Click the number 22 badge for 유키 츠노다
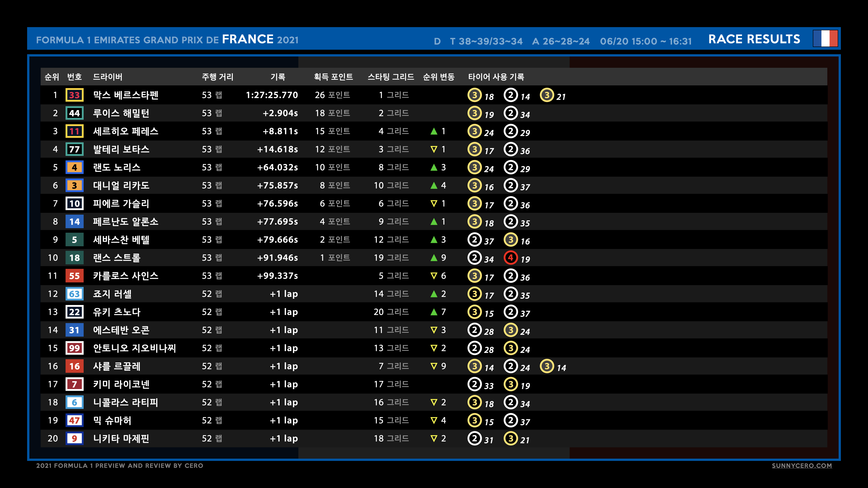 74,312
